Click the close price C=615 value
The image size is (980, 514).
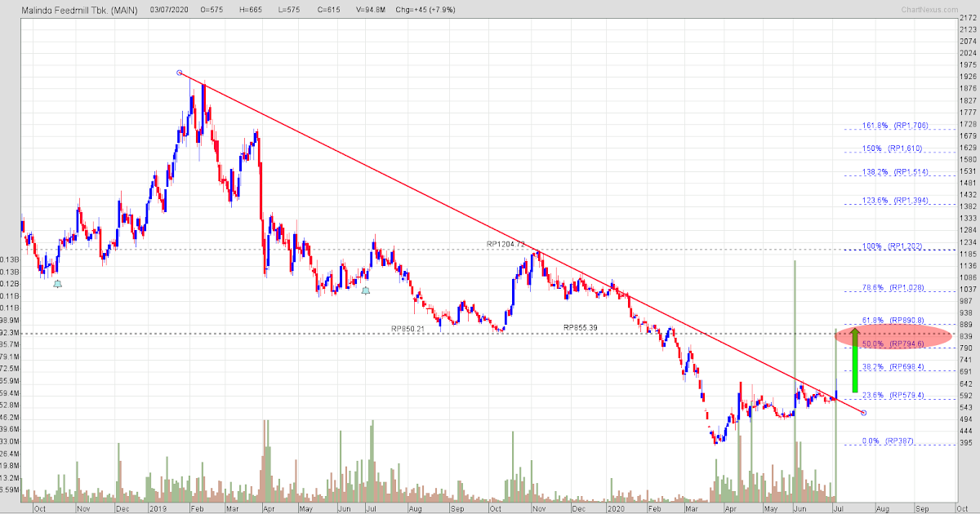pos(328,10)
